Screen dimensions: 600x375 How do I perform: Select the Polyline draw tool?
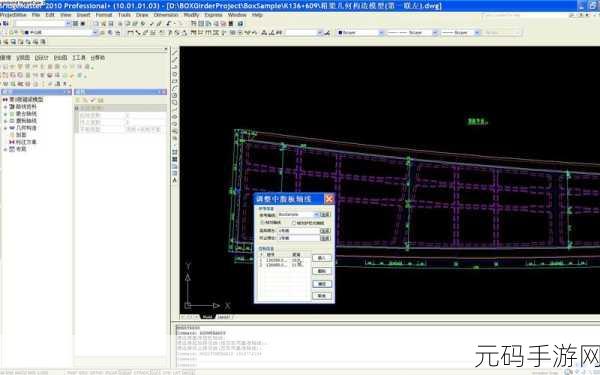[175, 67]
